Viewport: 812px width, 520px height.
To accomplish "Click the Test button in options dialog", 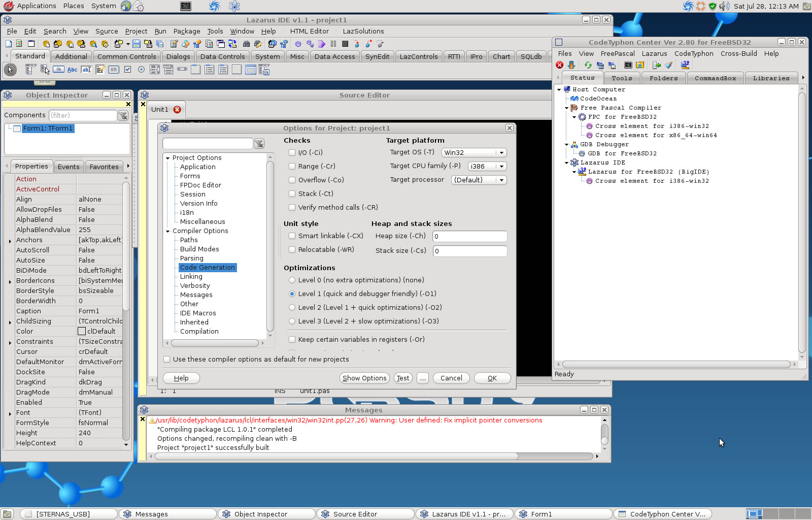I will [403, 378].
